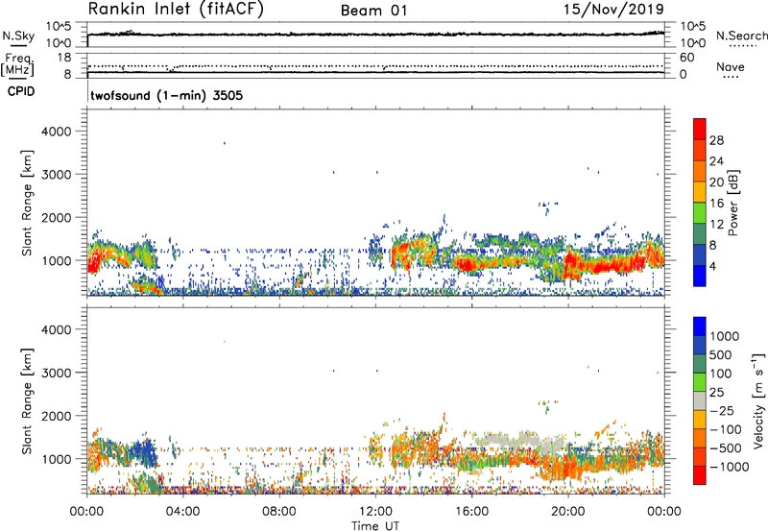The image size is (768, 532).
Task: Click the '4000' tick of the power panel
Action: tap(56, 132)
